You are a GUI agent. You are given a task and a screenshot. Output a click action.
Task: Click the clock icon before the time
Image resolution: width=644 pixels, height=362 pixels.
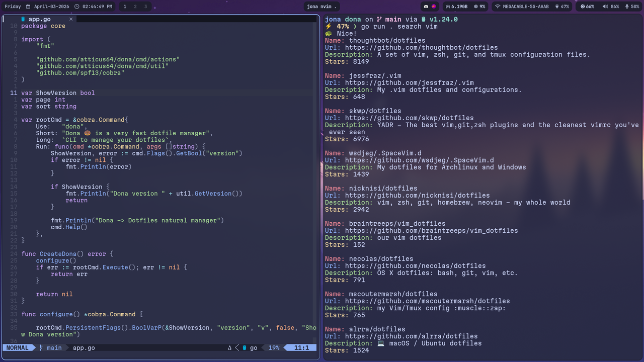coord(76,7)
